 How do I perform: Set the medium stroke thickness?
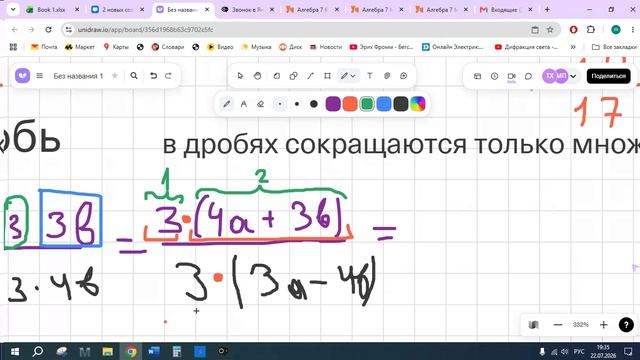coord(297,104)
